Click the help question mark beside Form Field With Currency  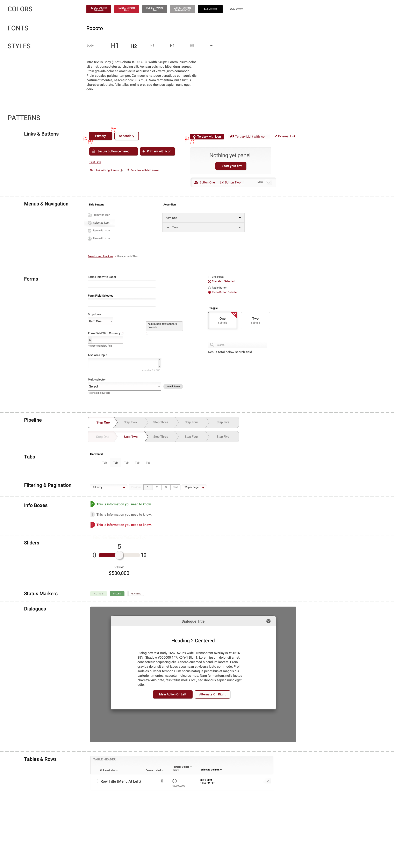[x=122, y=333]
